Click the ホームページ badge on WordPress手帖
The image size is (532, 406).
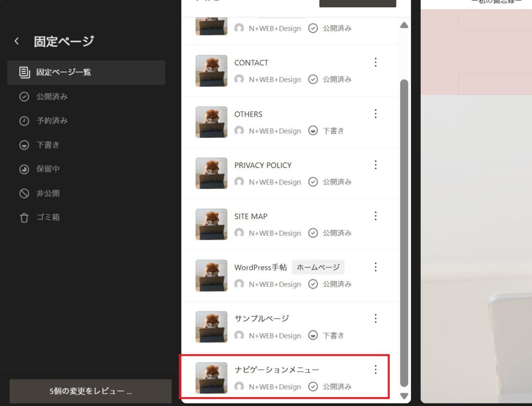[318, 268]
